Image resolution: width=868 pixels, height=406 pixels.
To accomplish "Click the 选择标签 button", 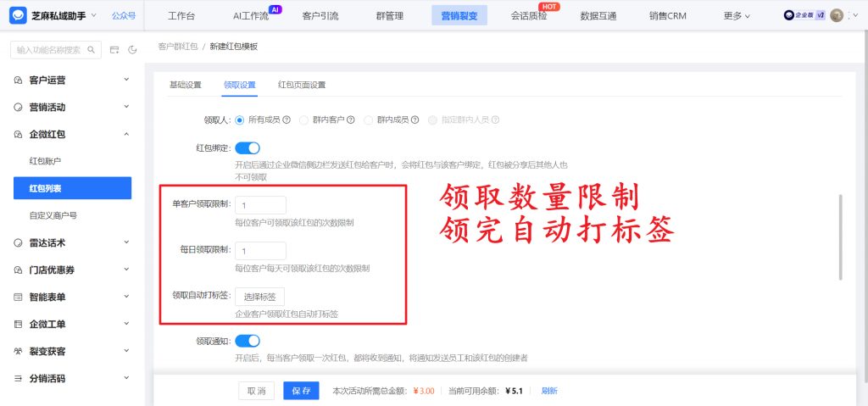I will pyautogui.click(x=260, y=297).
